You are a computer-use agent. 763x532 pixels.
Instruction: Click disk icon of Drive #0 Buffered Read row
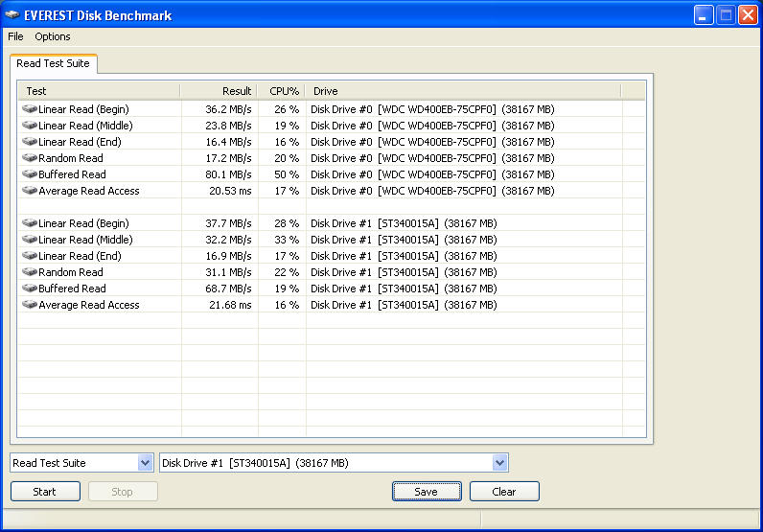[x=30, y=174]
